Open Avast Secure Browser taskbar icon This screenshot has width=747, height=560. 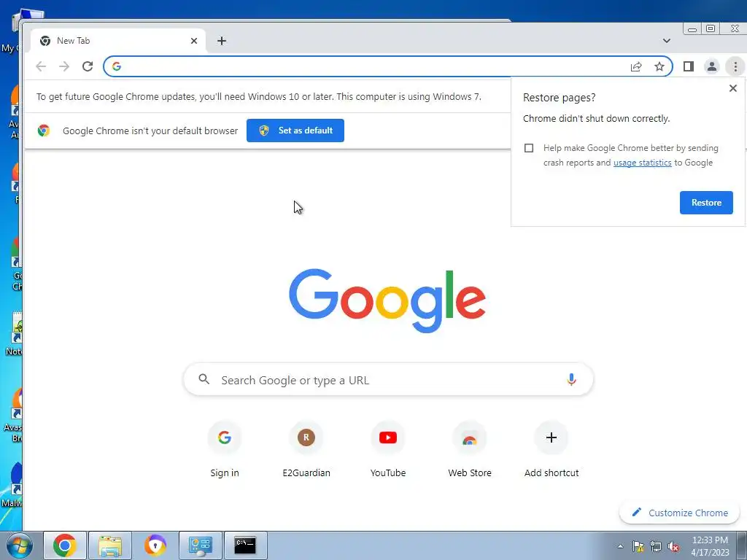click(x=155, y=545)
